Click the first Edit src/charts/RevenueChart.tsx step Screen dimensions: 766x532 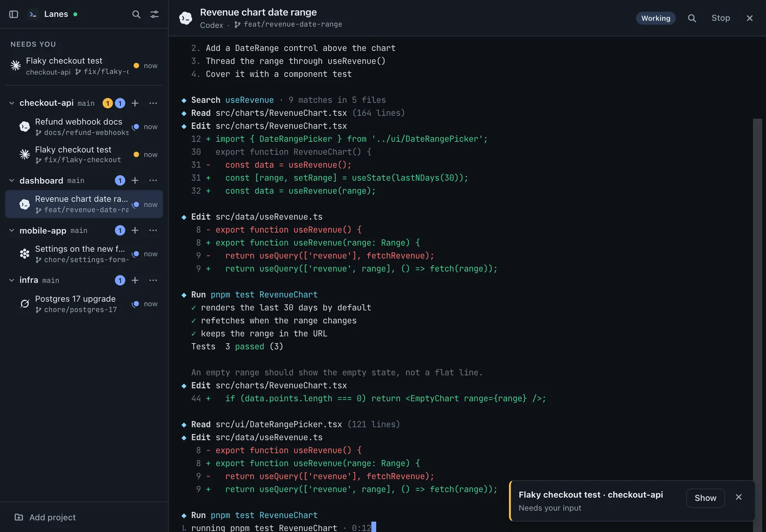tap(264, 126)
